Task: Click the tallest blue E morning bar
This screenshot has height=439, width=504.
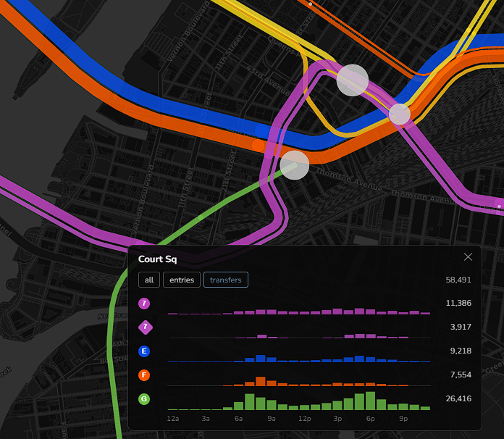Action: (261, 359)
